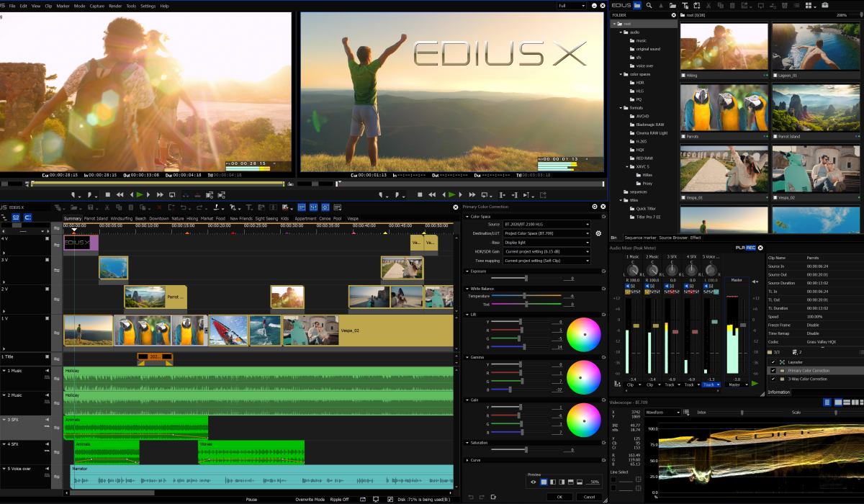Click the search icon in the Bin toolbar

click(649, 5)
